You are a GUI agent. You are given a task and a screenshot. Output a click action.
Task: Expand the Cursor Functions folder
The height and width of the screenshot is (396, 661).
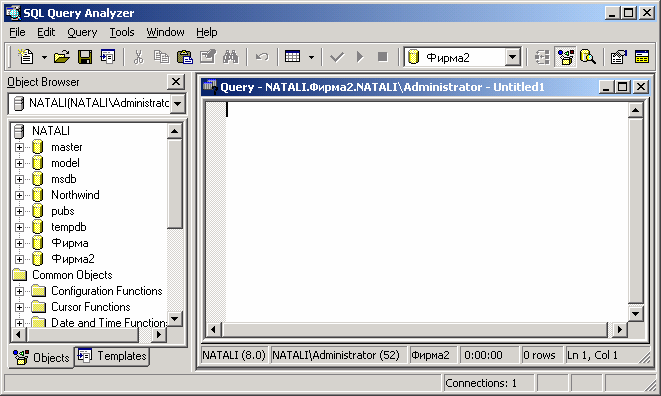pos(19,307)
